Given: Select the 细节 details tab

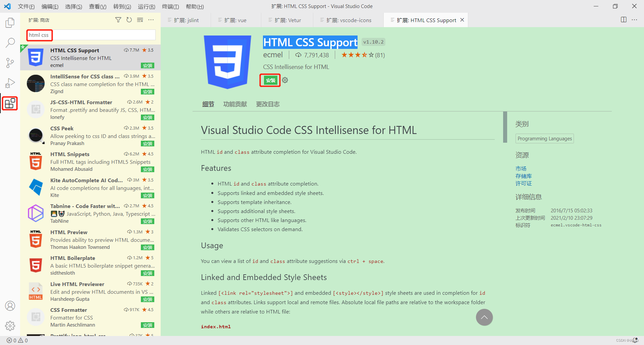Looking at the screenshot, I should coord(208,104).
